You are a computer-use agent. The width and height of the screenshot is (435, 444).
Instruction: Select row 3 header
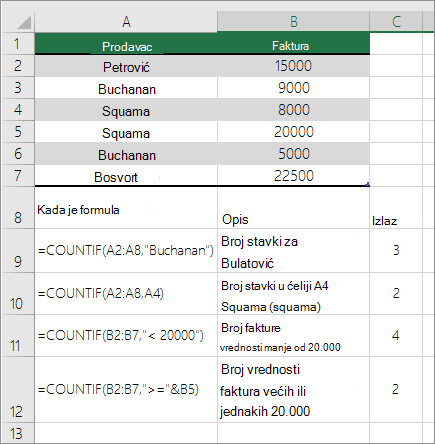click(x=18, y=88)
